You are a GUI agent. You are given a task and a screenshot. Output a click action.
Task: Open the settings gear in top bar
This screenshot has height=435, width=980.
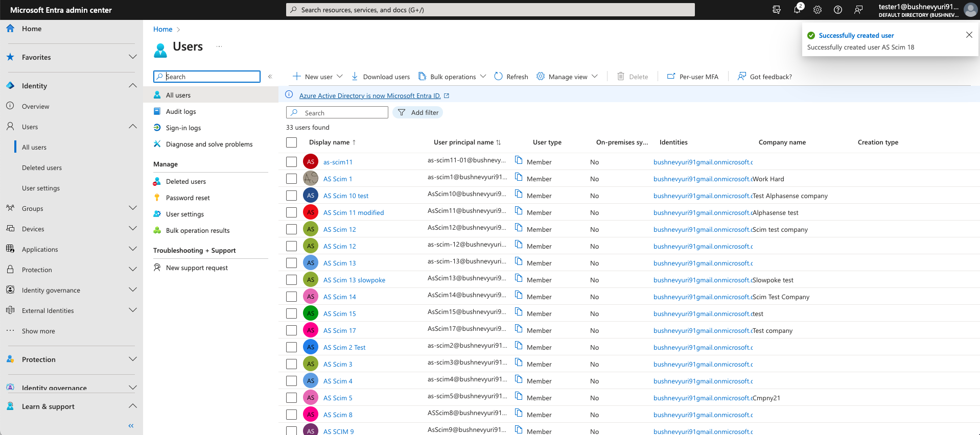pos(818,10)
